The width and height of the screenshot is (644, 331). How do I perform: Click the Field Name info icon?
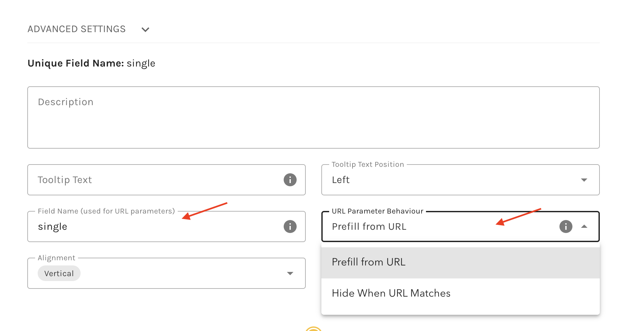[x=290, y=227]
